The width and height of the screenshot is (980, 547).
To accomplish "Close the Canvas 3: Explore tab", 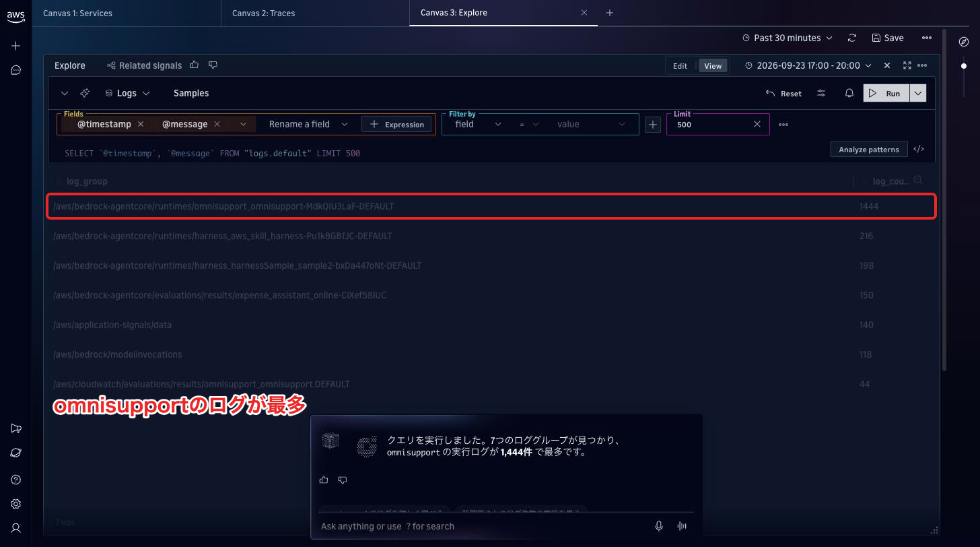I will pos(584,13).
